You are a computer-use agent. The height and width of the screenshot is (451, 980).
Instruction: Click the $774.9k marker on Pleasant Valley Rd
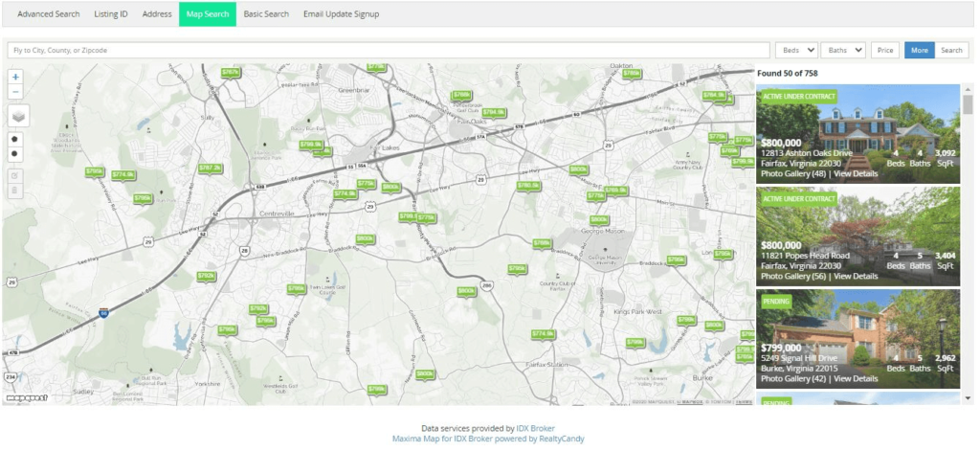[123, 175]
